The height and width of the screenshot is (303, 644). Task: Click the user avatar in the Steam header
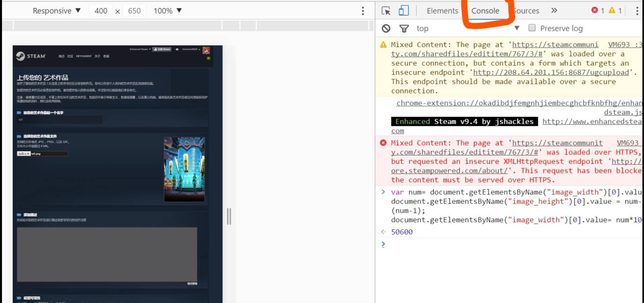coord(206,50)
